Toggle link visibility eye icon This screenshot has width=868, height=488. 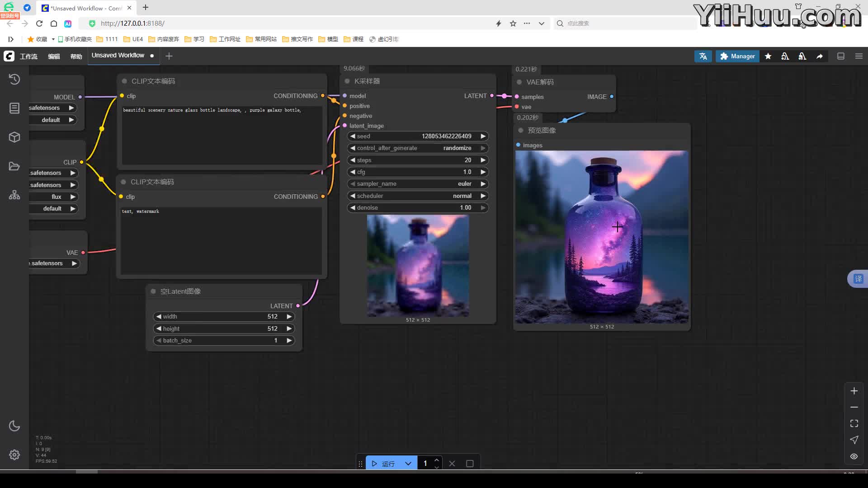(854, 456)
